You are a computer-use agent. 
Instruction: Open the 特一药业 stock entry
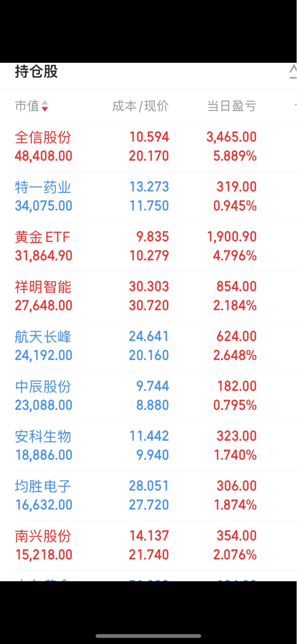43,187
